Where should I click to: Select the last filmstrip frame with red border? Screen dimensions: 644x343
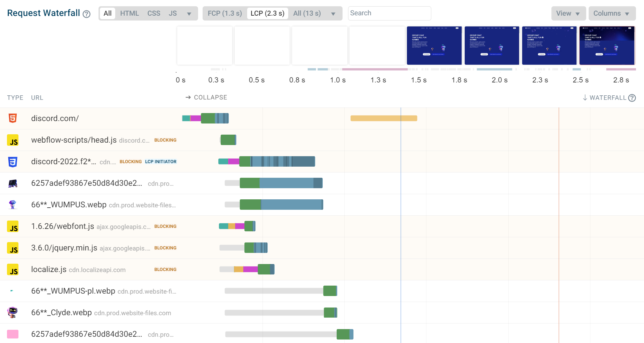click(x=607, y=46)
